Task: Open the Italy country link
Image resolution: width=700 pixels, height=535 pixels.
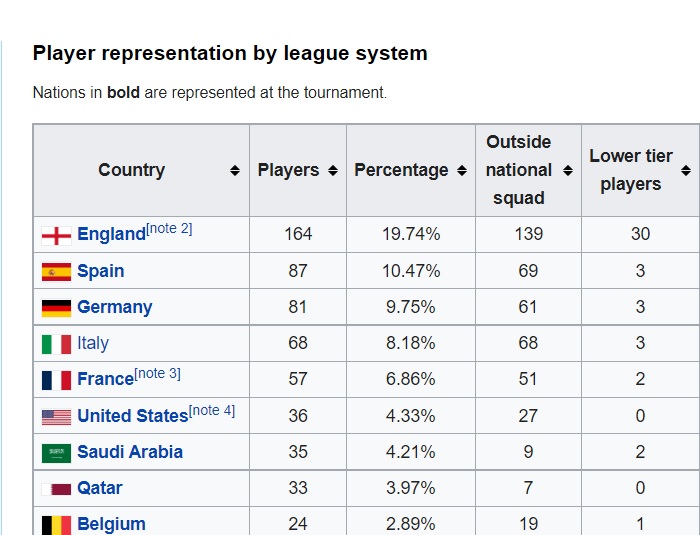Action: (93, 343)
